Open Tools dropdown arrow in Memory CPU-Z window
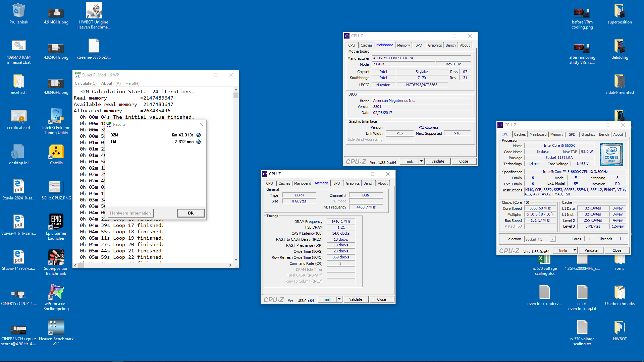This screenshot has width=644, height=362. tap(339, 299)
